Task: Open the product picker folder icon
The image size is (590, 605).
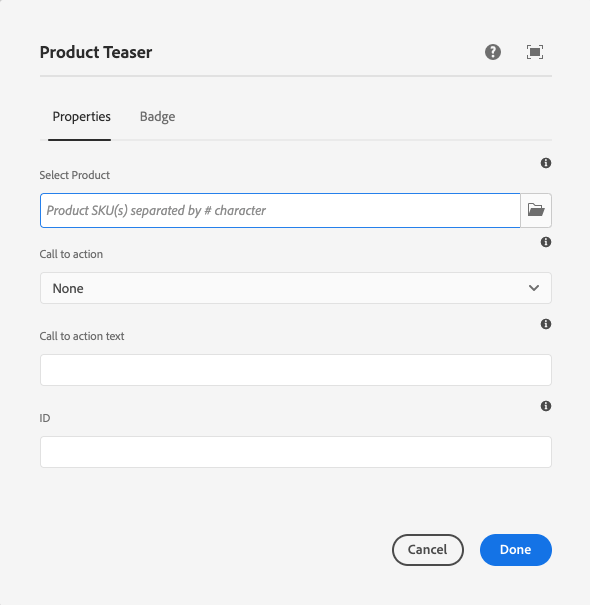Action: [x=536, y=211]
